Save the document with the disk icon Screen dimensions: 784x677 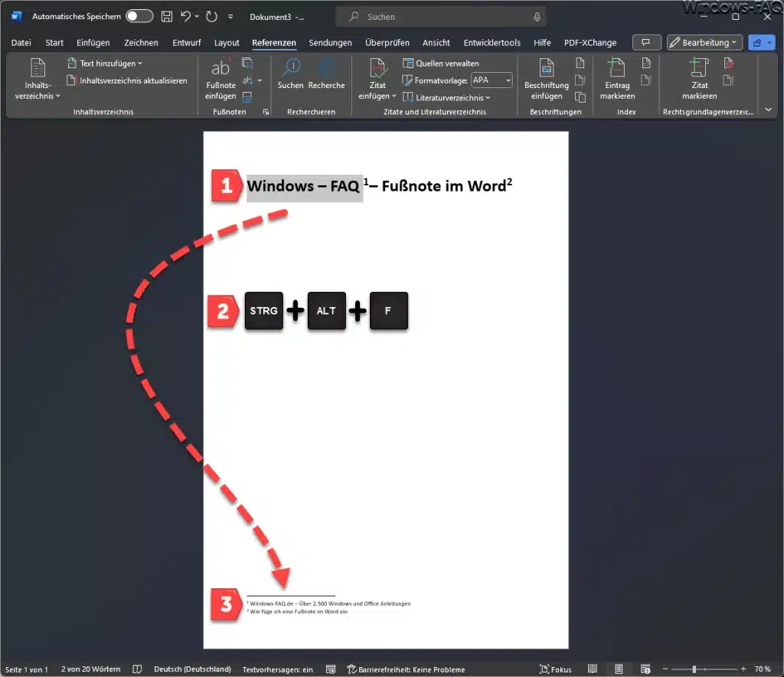[166, 17]
